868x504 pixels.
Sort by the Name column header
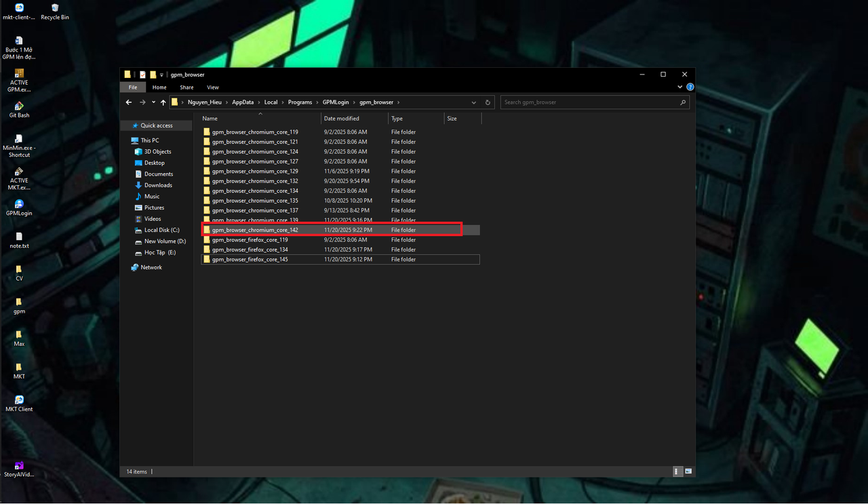[260, 118]
